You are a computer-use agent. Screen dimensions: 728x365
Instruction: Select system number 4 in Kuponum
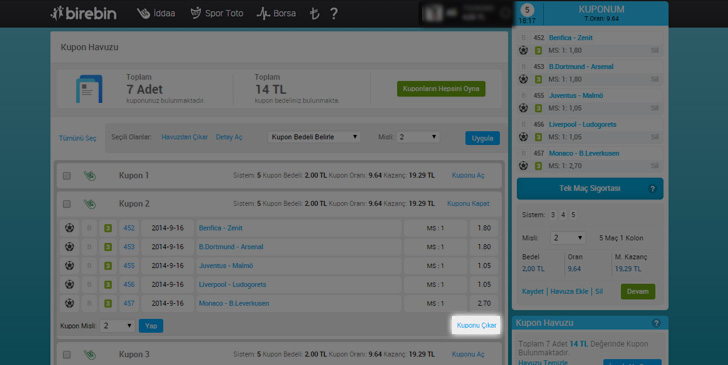[563, 215]
